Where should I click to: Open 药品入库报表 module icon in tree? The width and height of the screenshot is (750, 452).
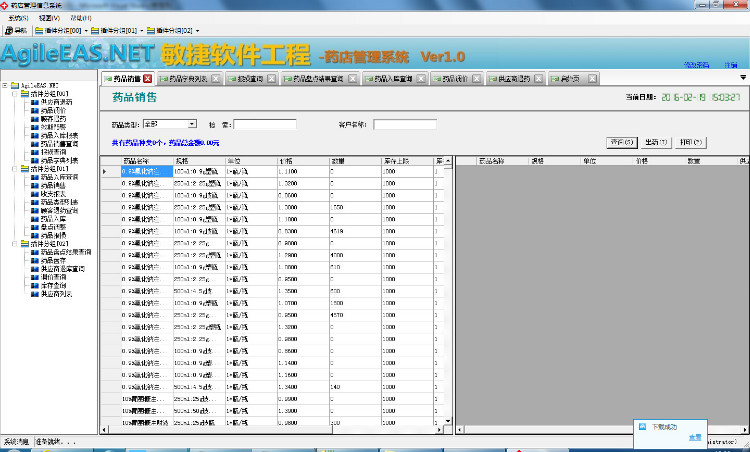(x=34, y=135)
